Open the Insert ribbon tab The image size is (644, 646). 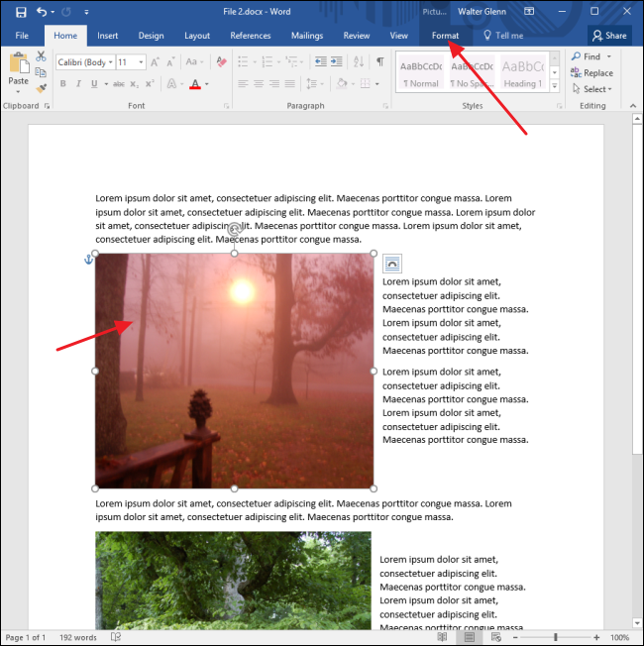click(x=108, y=36)
